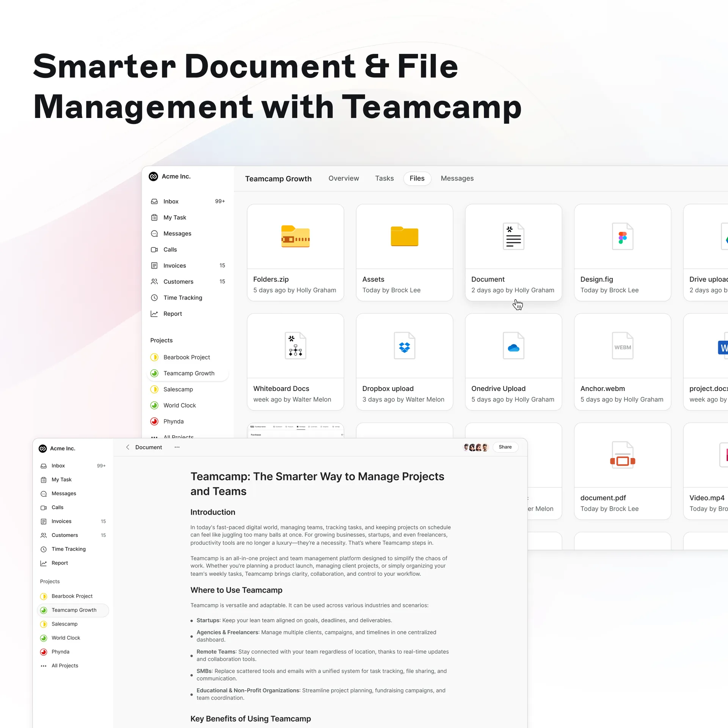This screenshot has height=728, width=728.
Task: Click the Acme Inc. logo top sidebar
Action: click(x=153, y=176)
